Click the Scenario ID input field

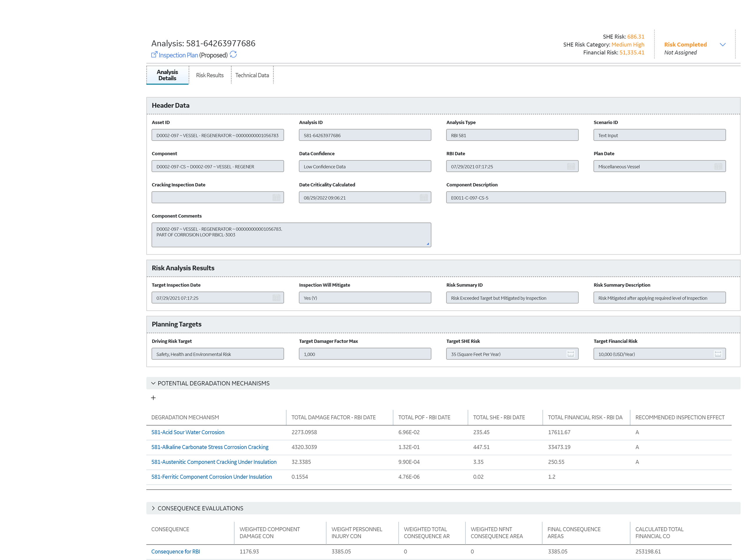pos(659,135)
